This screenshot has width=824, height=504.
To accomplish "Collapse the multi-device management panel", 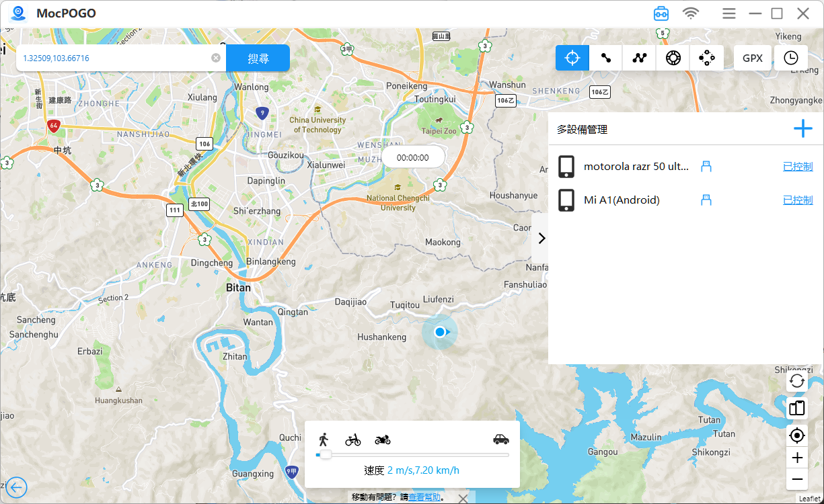I will pyautogui.click(x=541, y=238).
